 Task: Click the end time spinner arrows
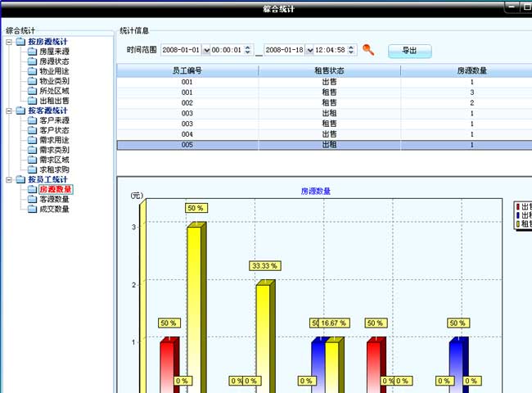click(353, 51)
